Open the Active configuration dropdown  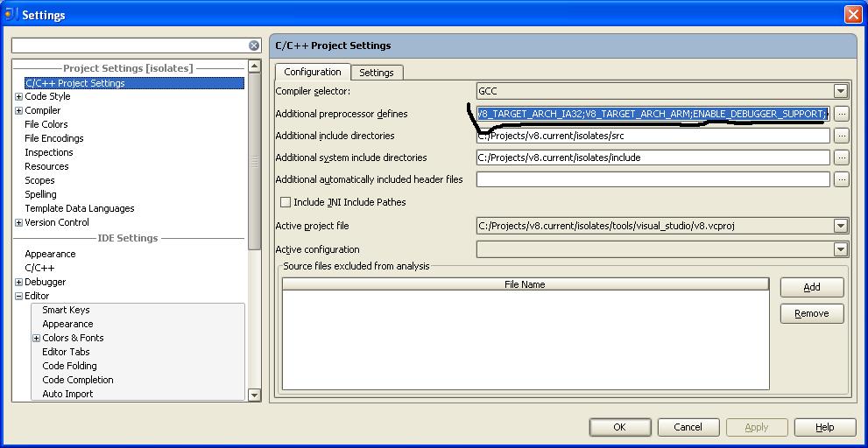coord(841,249)
